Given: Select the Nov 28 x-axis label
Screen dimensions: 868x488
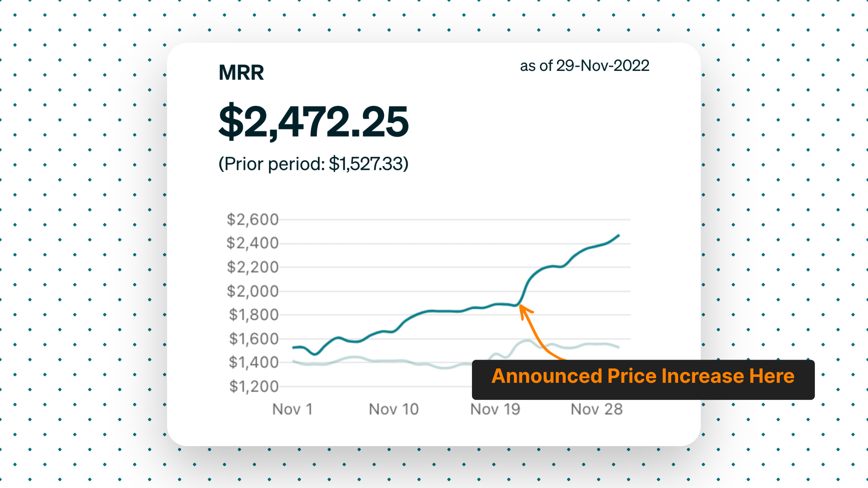Looking at the screenshot, I should [596, 410].
